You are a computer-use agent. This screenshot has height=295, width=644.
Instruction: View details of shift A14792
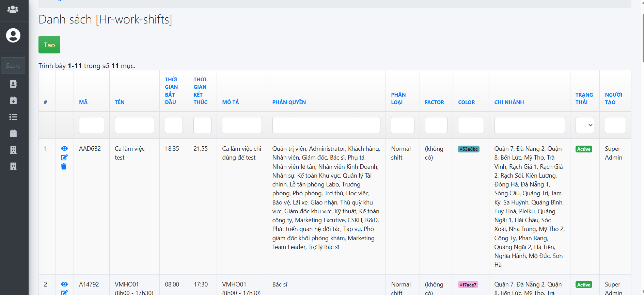tap(64, 284)
